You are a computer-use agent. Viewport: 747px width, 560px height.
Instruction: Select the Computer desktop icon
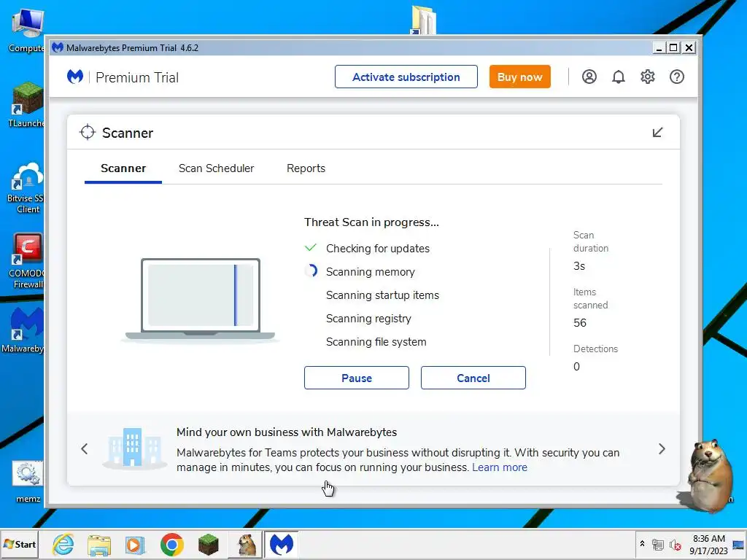[x=27, y=31]
